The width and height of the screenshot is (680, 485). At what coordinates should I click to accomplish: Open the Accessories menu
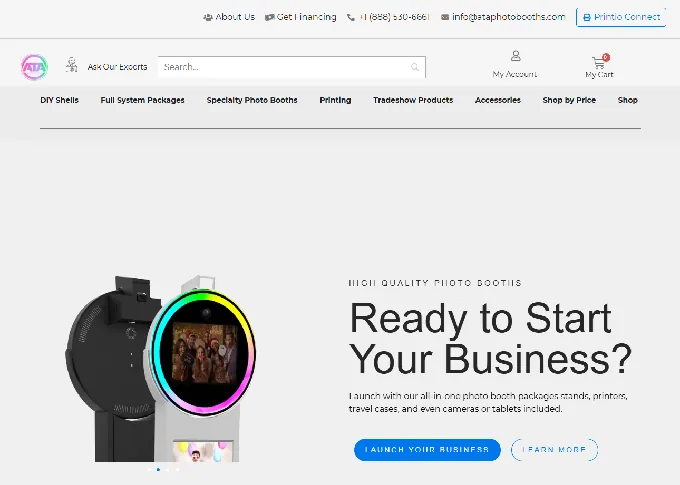(498, 100)
